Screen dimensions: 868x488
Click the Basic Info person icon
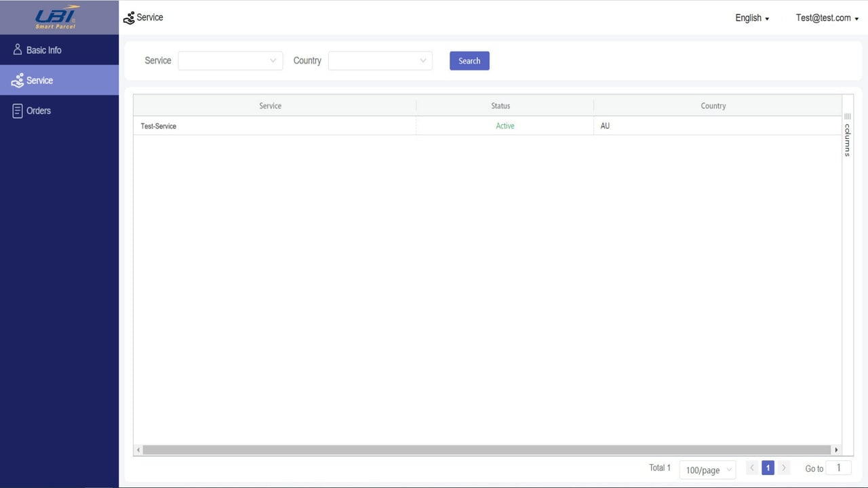[x=18, y=49]
